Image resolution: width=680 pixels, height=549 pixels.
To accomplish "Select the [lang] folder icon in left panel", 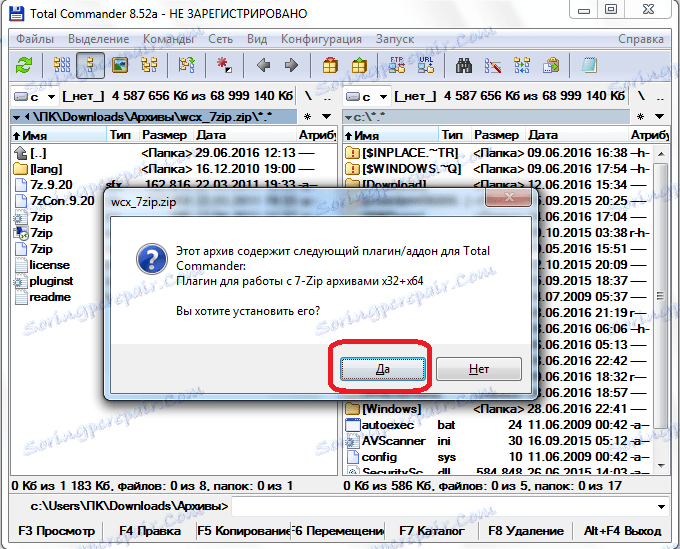I will [20, 169].
